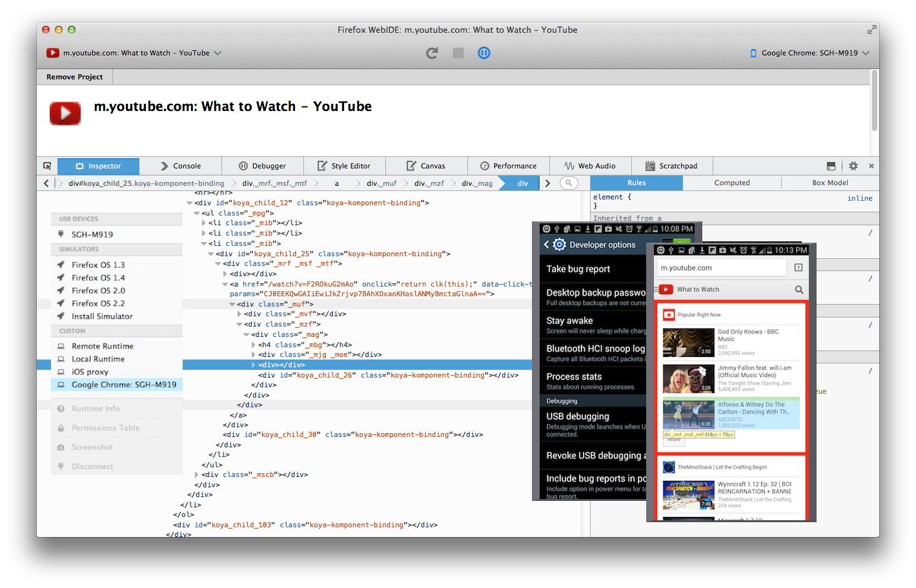Select SGH-M919 USB device
This screenshot has height=588, width=916.
pyautogui.click(x=117, y=234)
